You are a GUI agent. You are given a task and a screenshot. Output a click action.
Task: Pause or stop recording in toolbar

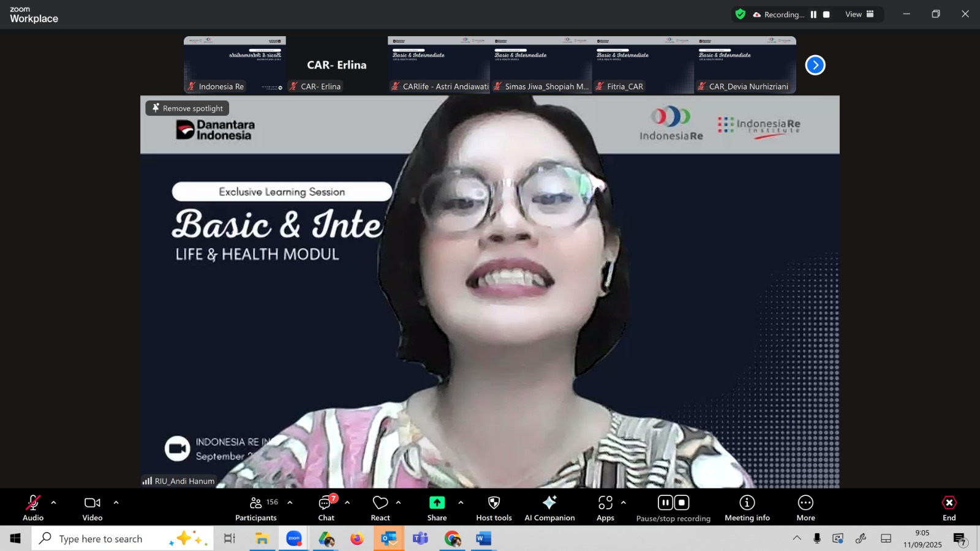coord(673,508)
